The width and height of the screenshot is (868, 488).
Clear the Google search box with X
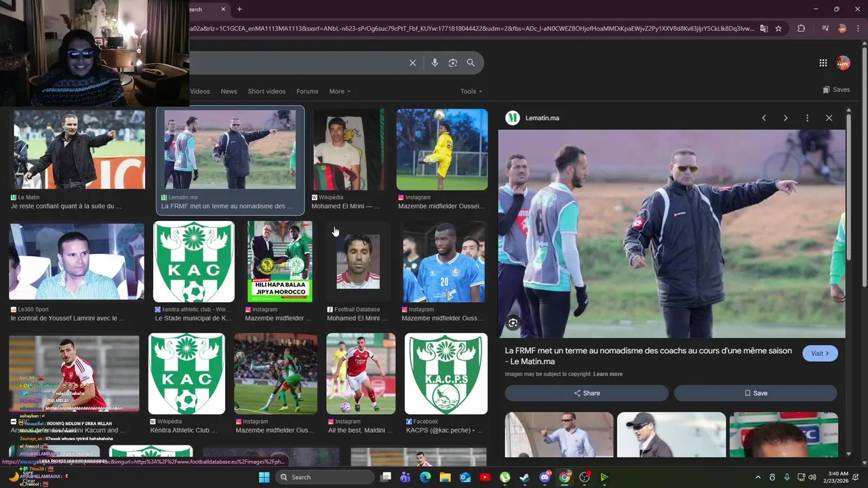click(412, 62)
